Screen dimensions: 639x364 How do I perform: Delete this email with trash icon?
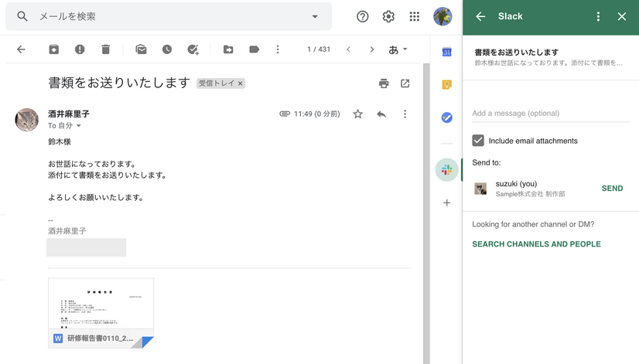[x=105, y=49]
